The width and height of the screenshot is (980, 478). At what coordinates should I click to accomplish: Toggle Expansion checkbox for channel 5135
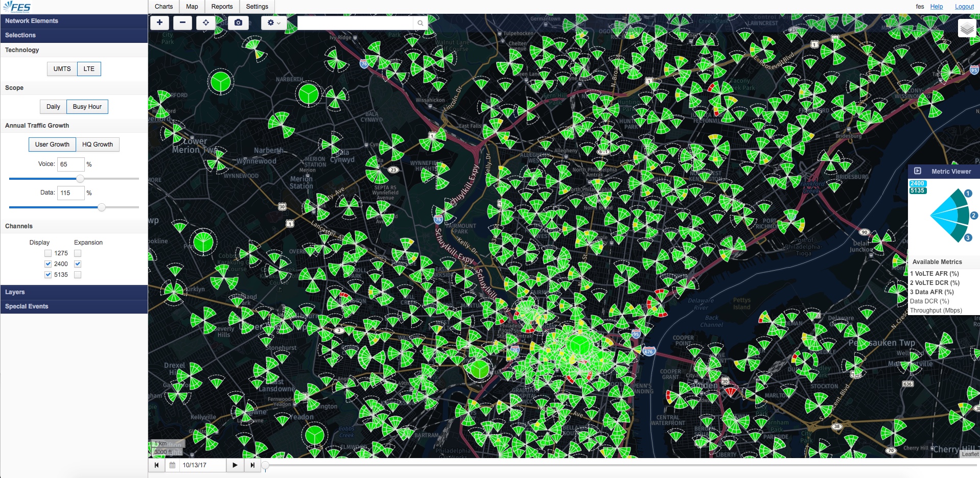[x=78, y=275]
